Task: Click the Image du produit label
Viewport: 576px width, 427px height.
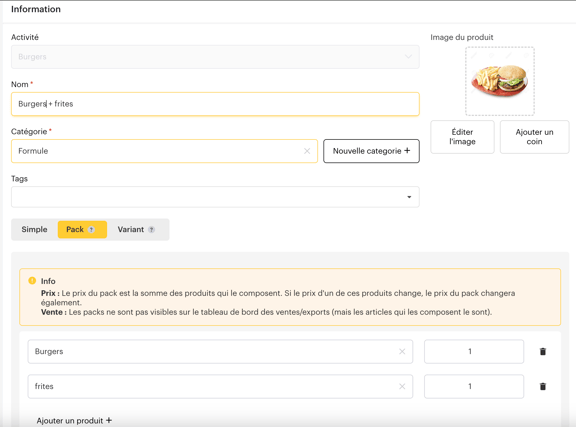Action: [x=462, y=37]
